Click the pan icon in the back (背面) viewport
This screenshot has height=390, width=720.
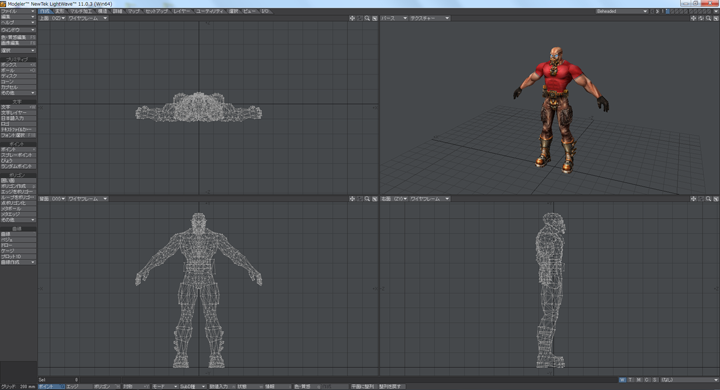pos(352,199)
